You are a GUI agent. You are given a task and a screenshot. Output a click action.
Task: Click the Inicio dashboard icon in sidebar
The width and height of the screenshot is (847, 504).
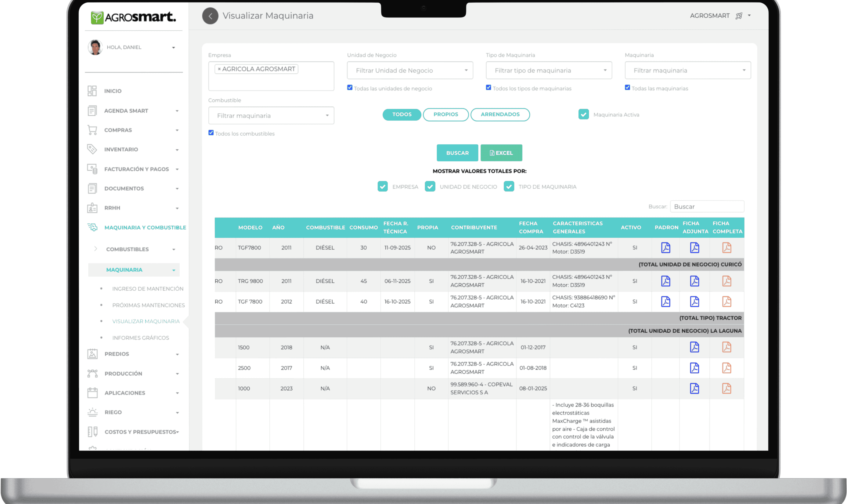coord(92,91)
